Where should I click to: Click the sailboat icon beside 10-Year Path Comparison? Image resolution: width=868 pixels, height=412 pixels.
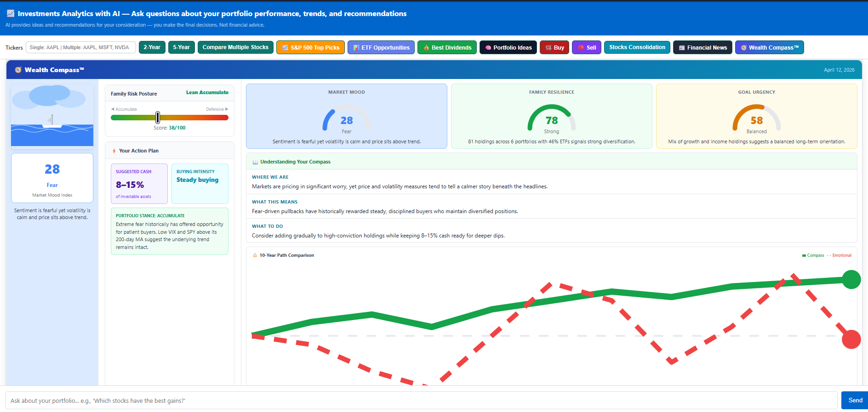pos(255,255)
